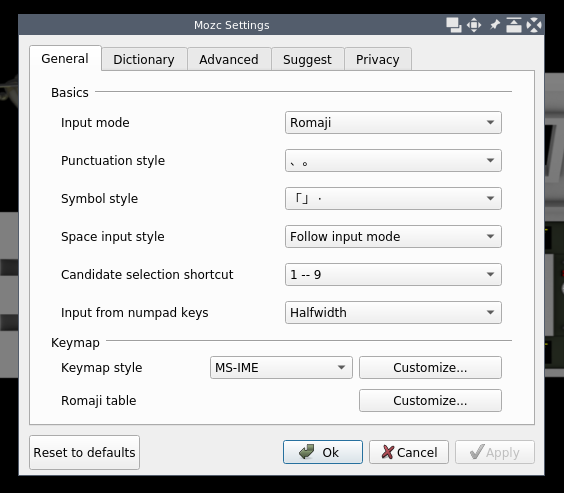
Task: Click the overlapping-windows icon in title bar
Action: pos(454,25)
